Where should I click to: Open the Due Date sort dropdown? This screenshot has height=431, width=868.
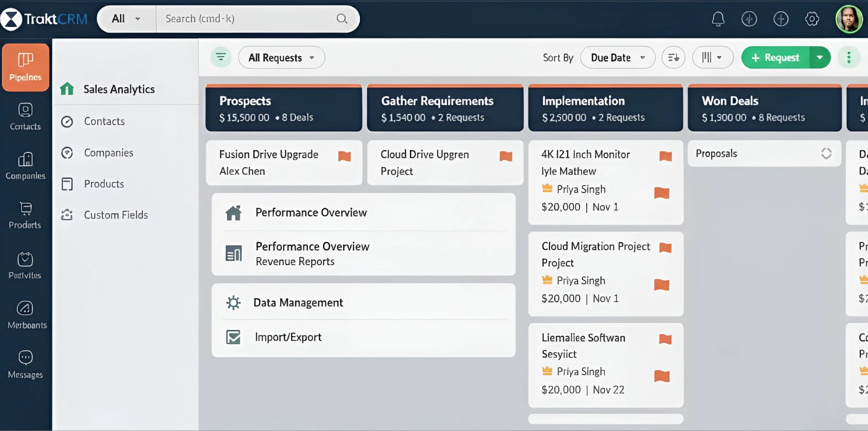(x=617, y=58)
